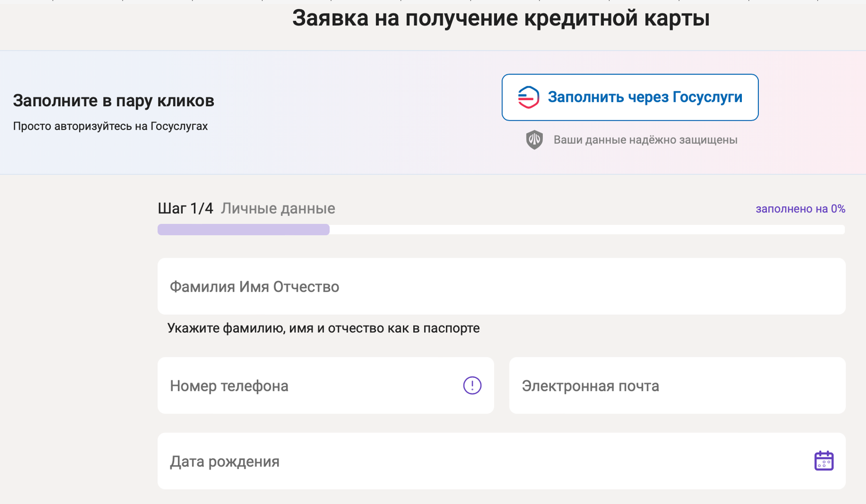Click the passport name hint below the name field

pos(323,328)
